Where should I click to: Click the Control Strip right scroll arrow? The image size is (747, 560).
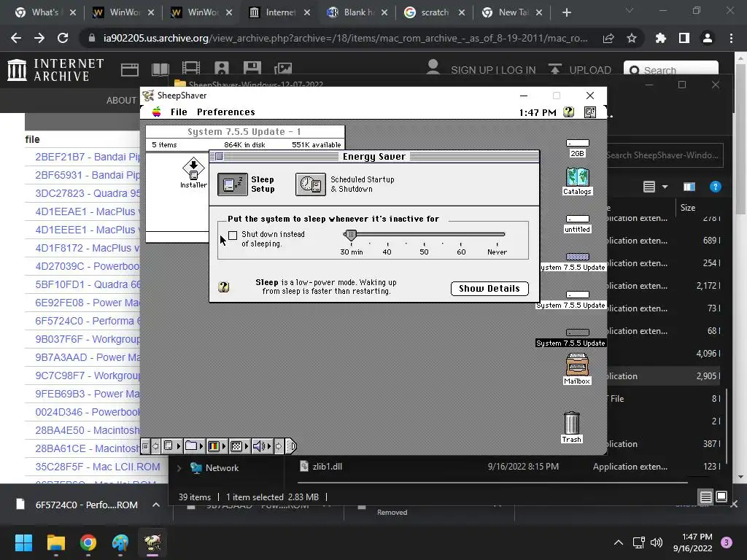coord(279,446)
